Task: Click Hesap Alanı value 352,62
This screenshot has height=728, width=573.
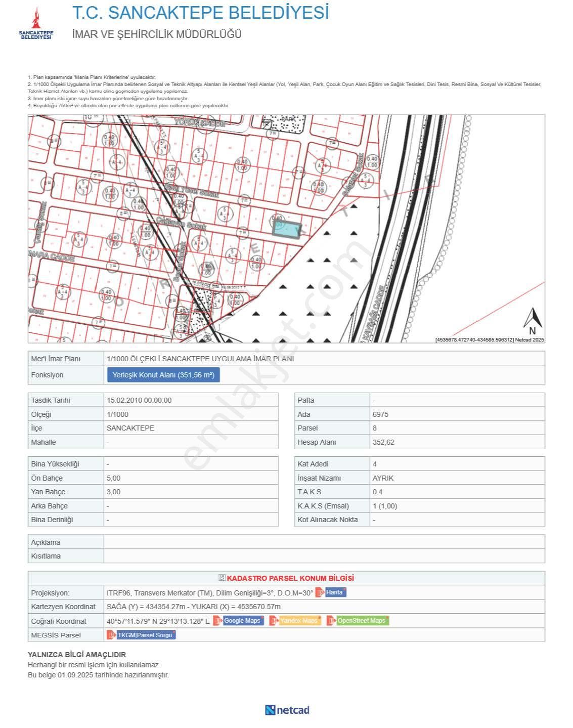Action: (x=383, y=442)
